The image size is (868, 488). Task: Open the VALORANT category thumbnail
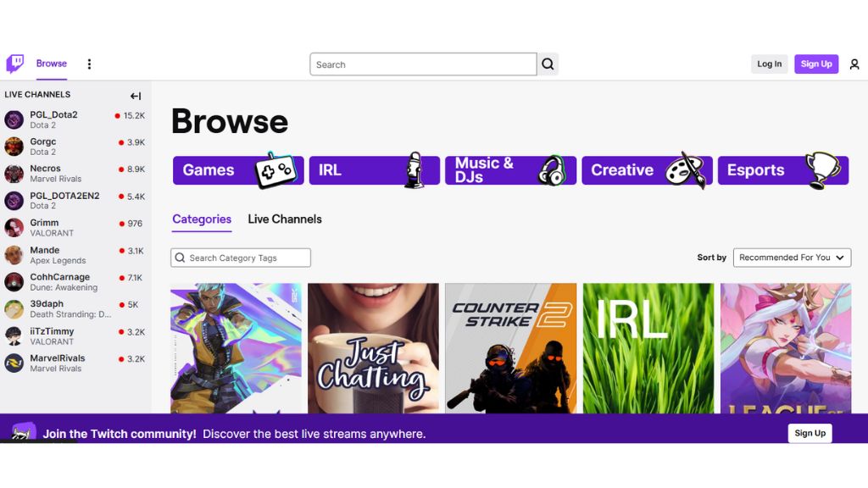pos(236,348)
